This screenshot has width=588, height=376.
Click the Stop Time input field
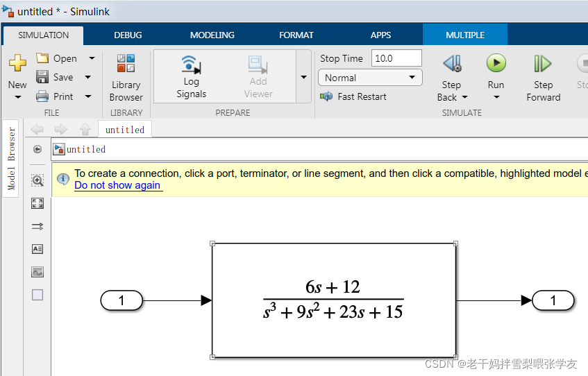point(396,58)
